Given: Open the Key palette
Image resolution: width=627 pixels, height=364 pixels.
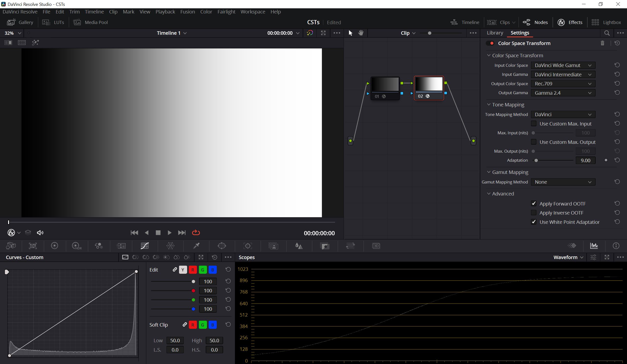Looking at the screenshot, I should [x=325, y=246].
